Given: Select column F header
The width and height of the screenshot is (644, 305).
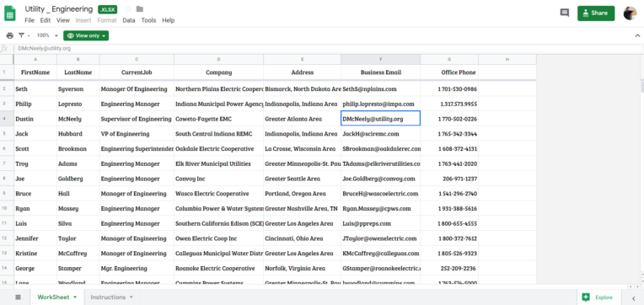Looking at the screenshot, I should tap(381, 60).
